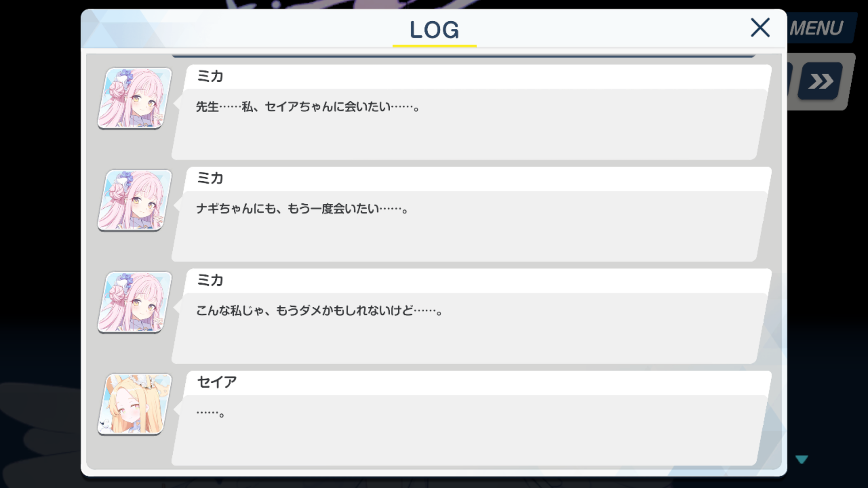Click the yellow underline beneath LOG
Viewport: 868px width, 488px height.
(434, 46)
